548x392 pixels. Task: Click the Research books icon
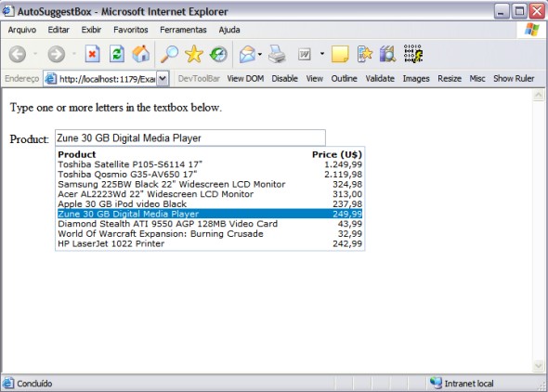(387, 54)
